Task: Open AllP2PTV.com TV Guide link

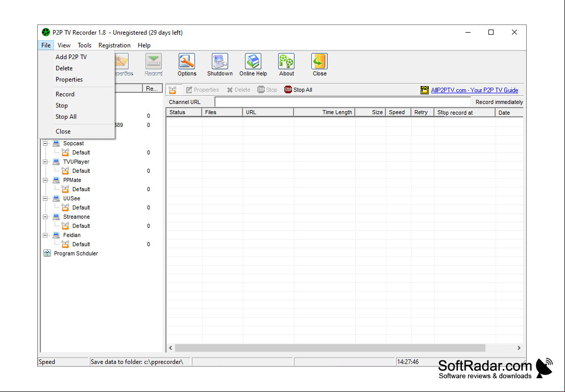Action: click(475, 90)
